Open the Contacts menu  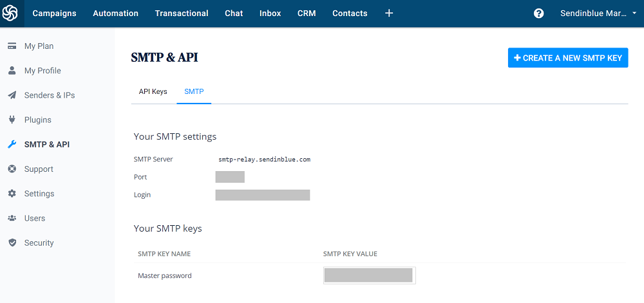pos(350,13)
